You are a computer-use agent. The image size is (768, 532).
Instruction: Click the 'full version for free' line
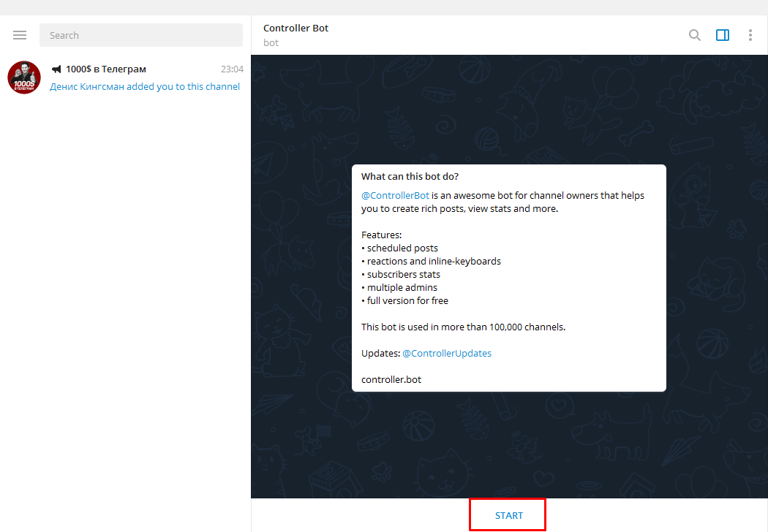(404, 301)
